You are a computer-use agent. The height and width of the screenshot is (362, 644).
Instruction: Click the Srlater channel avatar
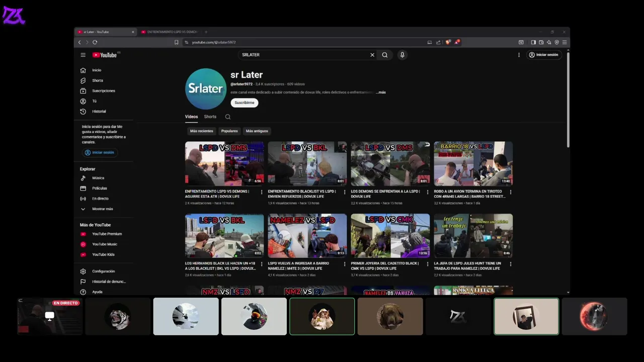(206, 89)
